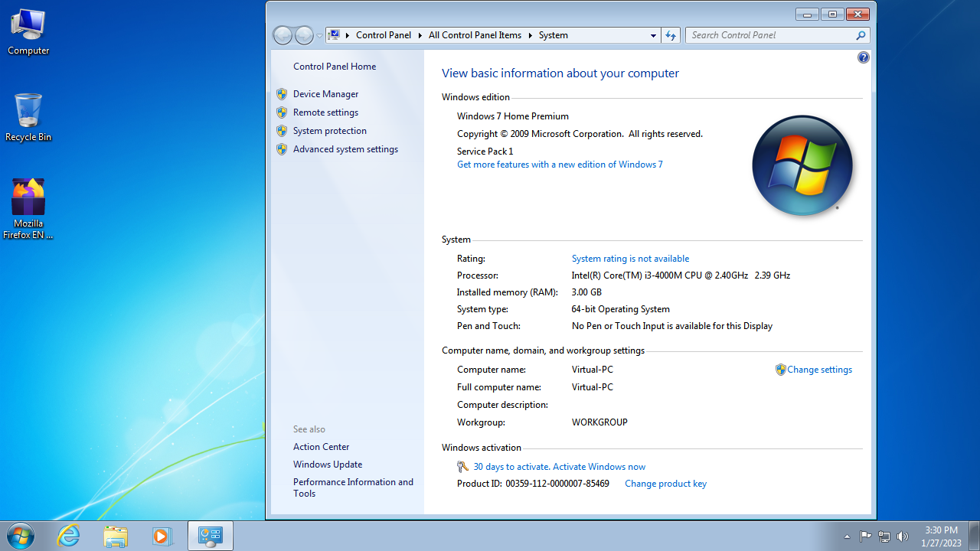Open the recent pages dropdown arrow
The width and height of the screenshot is (980, 551).
[319, 35]
